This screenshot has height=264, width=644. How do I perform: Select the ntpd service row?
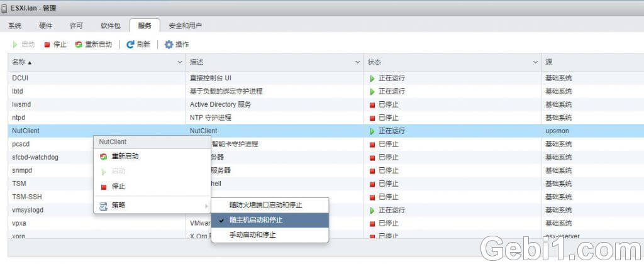[x=94, y=118]
